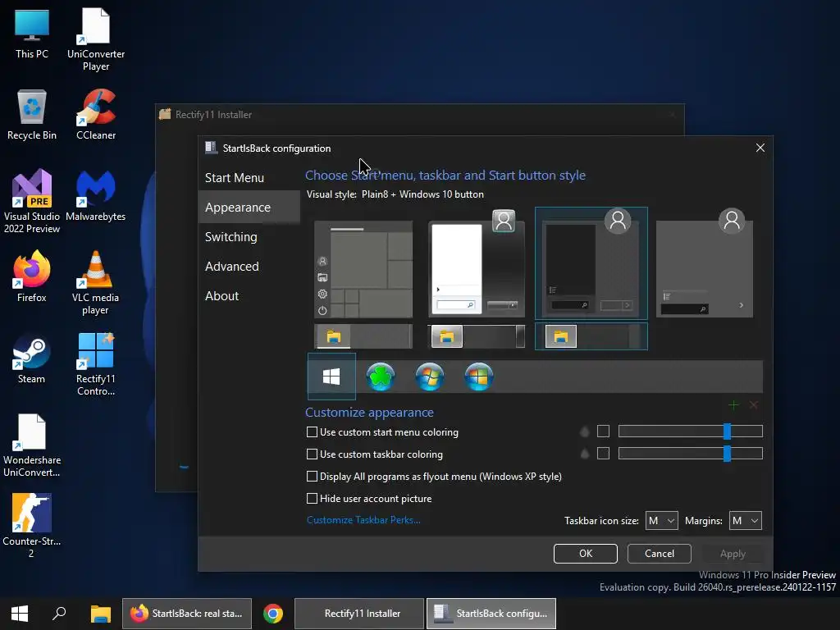Launch Counter-Strike 2 from the desktop
Viewport: 840px width, 630px height.
click(x=32, y=526)
